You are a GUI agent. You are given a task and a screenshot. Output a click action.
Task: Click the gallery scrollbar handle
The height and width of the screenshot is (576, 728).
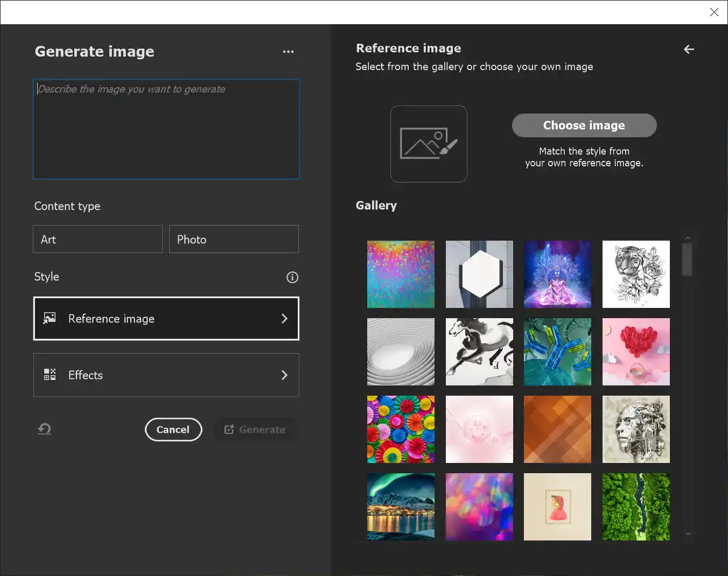[687, 257]
